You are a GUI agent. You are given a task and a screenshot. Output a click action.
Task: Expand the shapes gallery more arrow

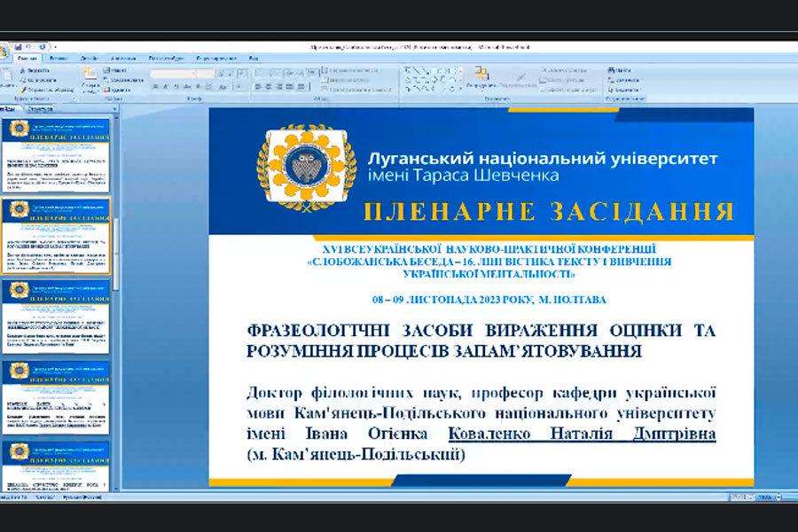coord(460,89)
